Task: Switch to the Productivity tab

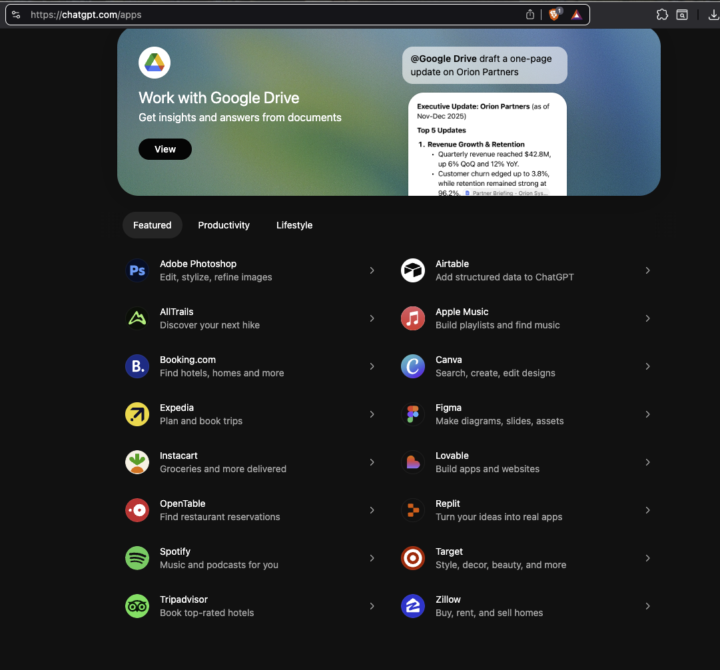Action: [x=224, y=225]
